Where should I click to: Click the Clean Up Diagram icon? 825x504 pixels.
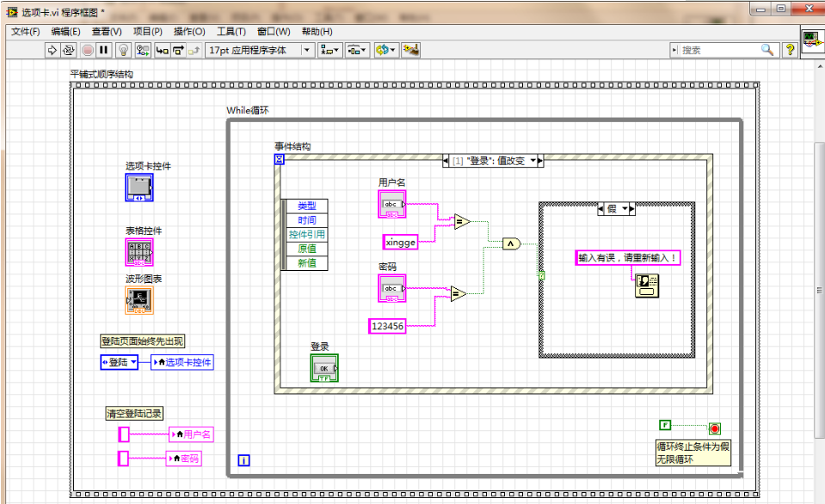point(411,51)
